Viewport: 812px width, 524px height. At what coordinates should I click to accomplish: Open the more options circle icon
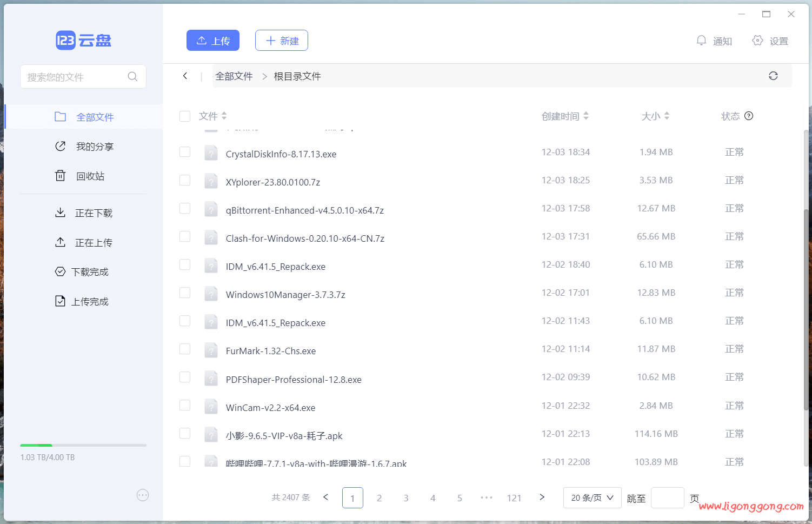pos(143,495)
